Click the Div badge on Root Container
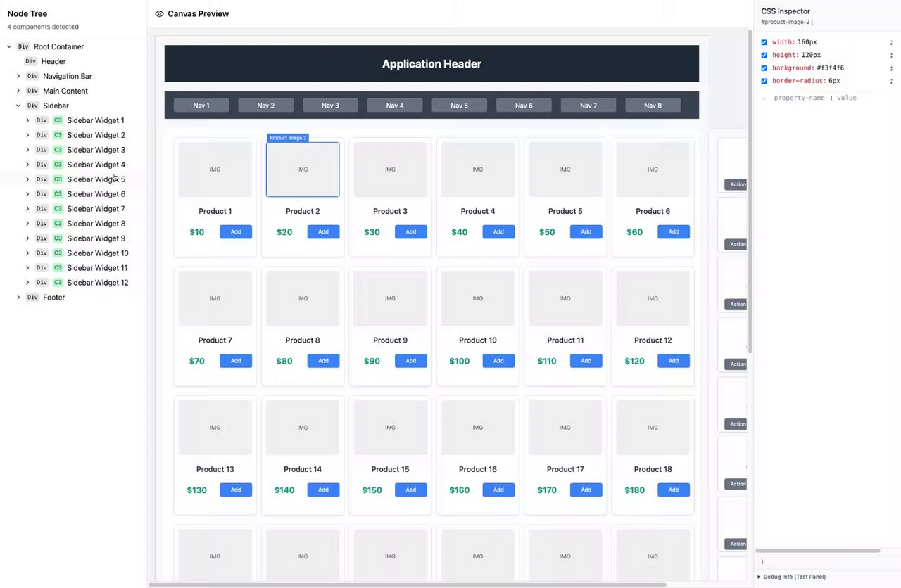 [x=23, y=47]
